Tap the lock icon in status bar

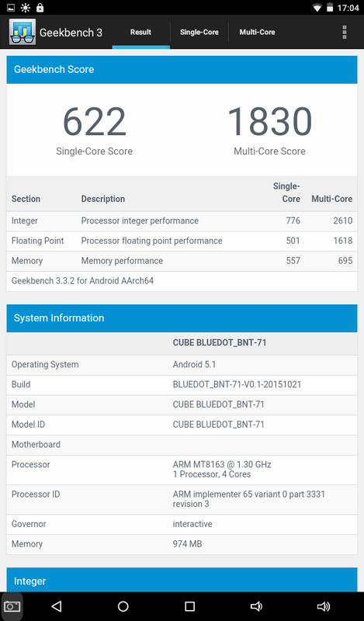tap(40, 8)
